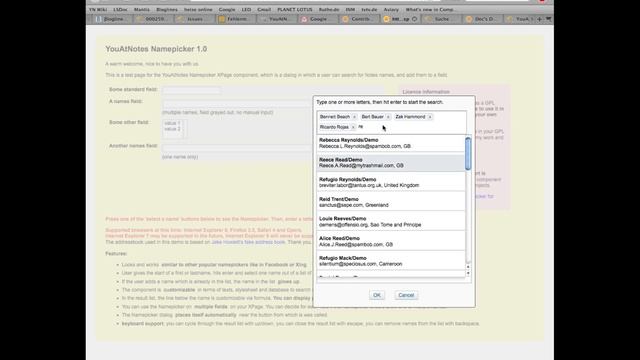Switch to the 000259 browser tab

click(x=152, y=19)
